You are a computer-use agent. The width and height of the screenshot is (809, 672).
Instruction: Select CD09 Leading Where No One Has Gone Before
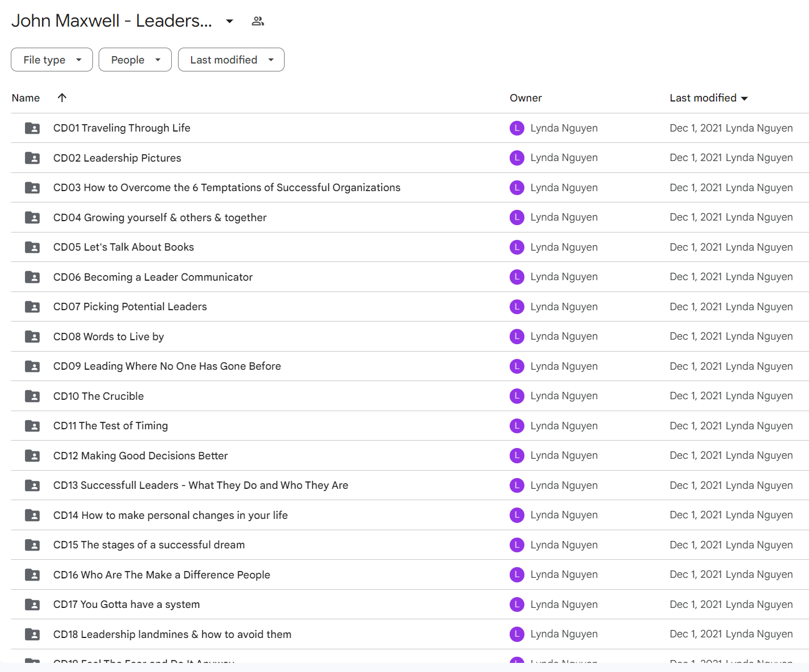(x=167, y=366)
